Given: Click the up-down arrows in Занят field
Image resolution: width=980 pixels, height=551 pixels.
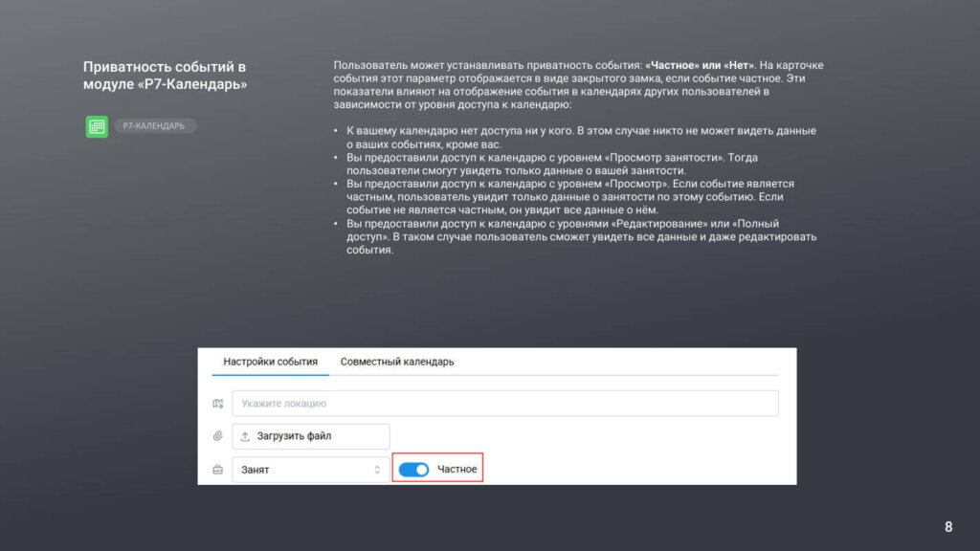Looking at the screenshot, I should point(377,470).
